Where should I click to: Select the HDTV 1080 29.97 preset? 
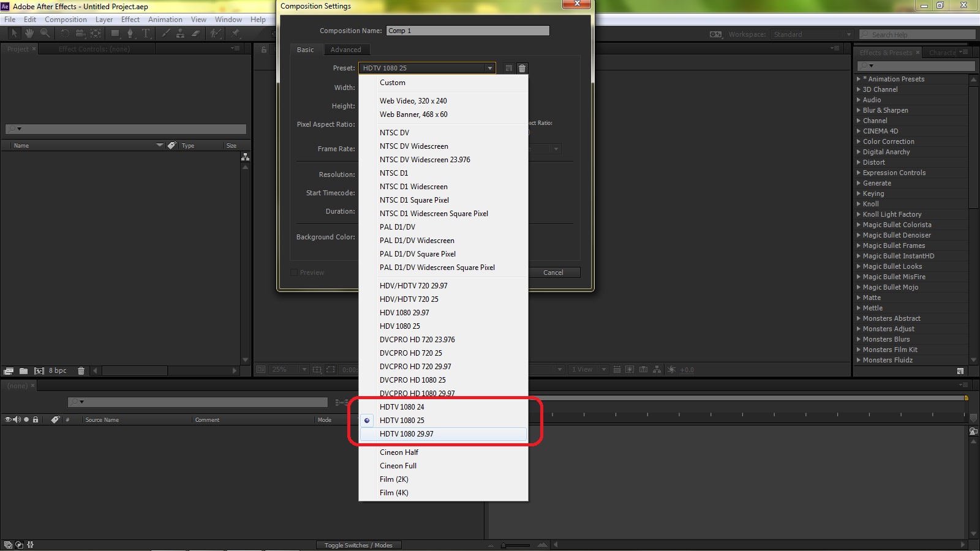pos(443,433)
